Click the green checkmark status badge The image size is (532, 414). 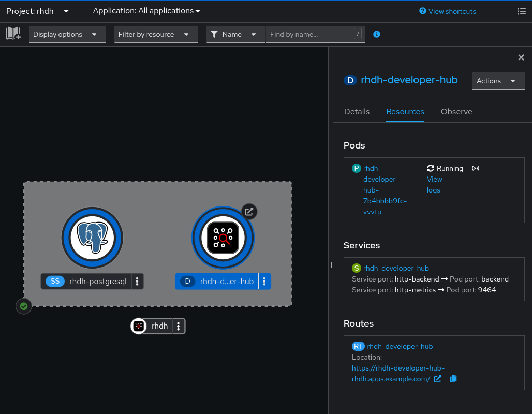click(24, 306)
